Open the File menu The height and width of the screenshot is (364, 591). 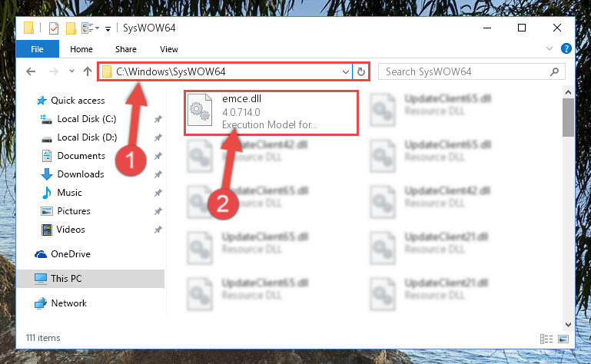coord(38,49)
